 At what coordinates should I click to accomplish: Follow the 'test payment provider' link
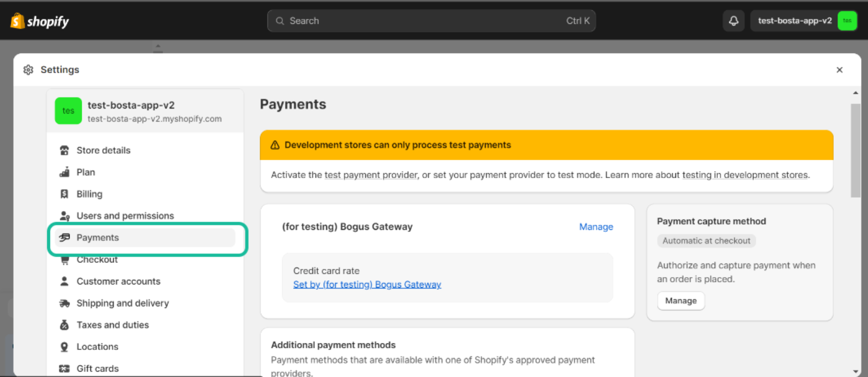click(x=371, y=175)
